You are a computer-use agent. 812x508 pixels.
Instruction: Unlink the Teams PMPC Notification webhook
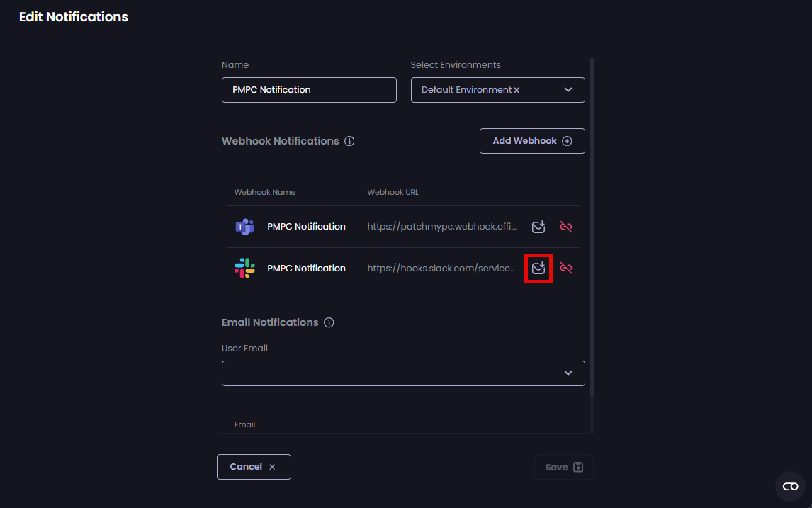[566, 226]
